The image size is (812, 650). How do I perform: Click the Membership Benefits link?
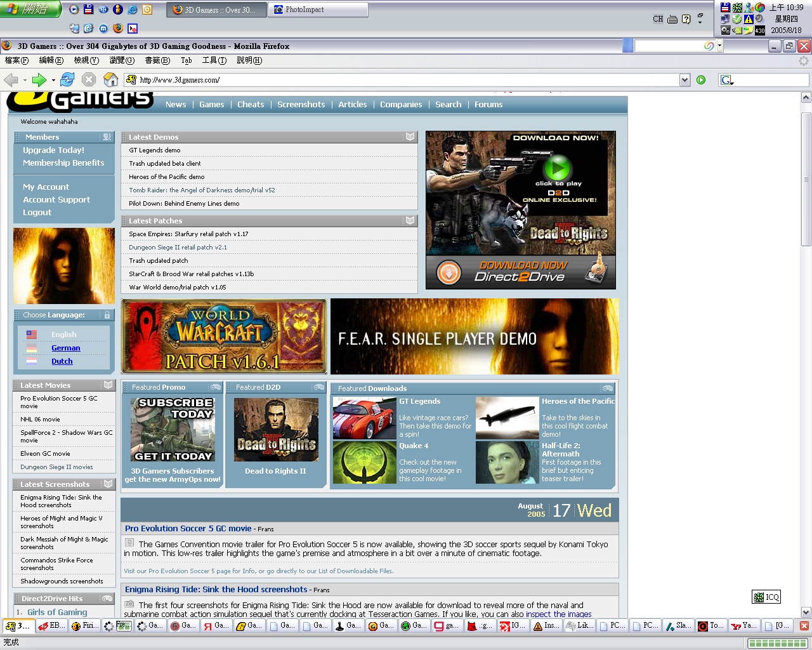point(63,163)
